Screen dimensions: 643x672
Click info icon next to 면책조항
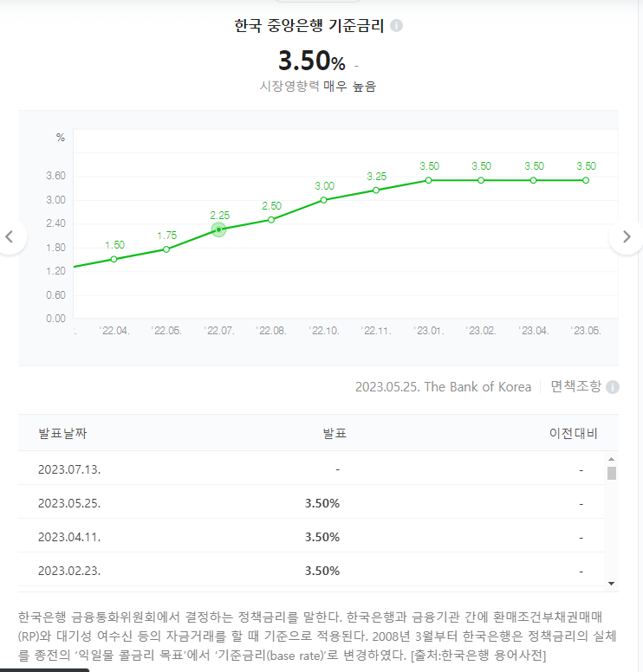click(x=613, y=387)
